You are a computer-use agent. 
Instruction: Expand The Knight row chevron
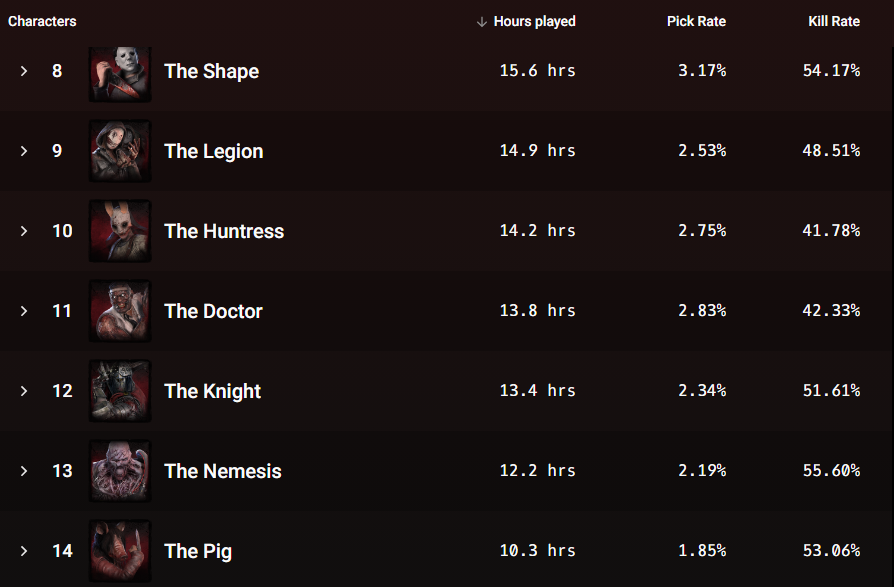pyautogui.click(x=24, y=391)
